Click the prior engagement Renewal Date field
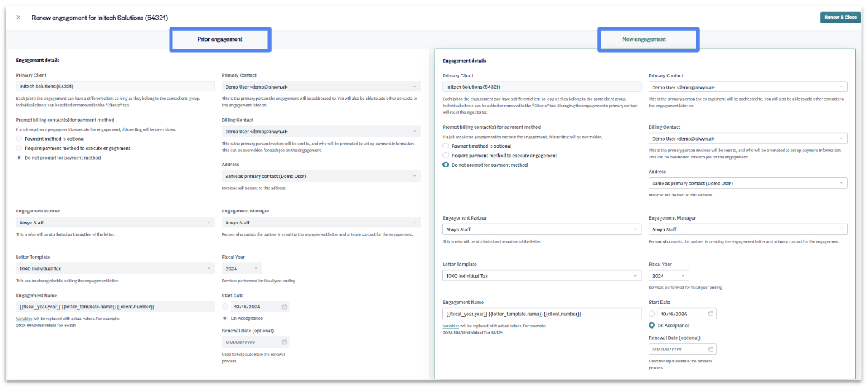Image resolution: width=868 pixels, height=387 pixels. tap(255, 342)
